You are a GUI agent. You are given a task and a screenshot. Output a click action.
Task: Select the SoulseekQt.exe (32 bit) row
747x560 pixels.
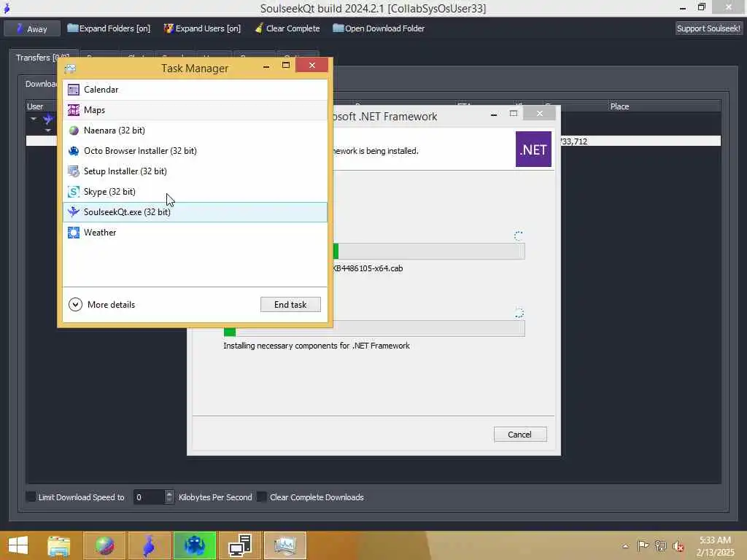coord(195,212)
